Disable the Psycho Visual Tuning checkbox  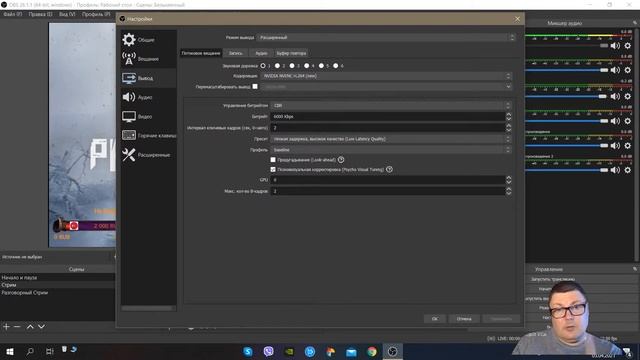(273, 169)
